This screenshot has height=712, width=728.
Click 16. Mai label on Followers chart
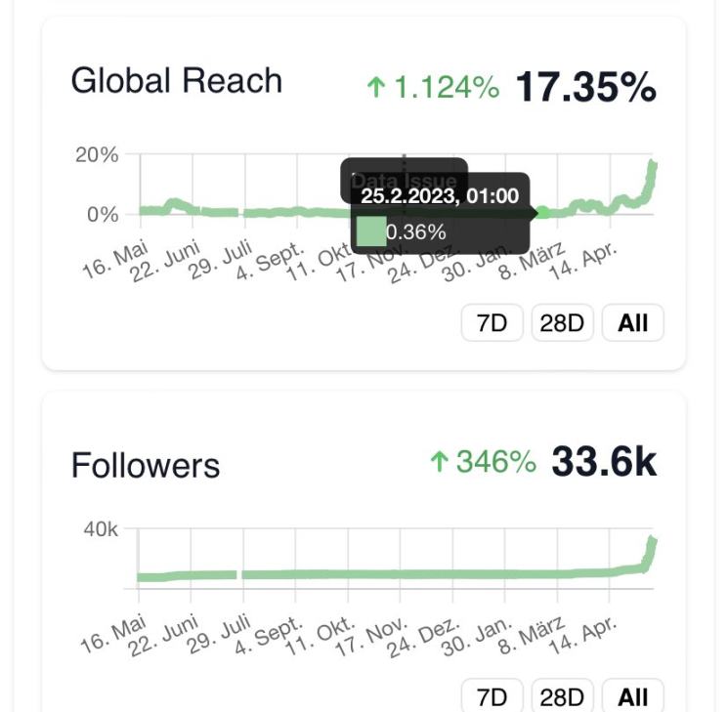click(113, 636)
